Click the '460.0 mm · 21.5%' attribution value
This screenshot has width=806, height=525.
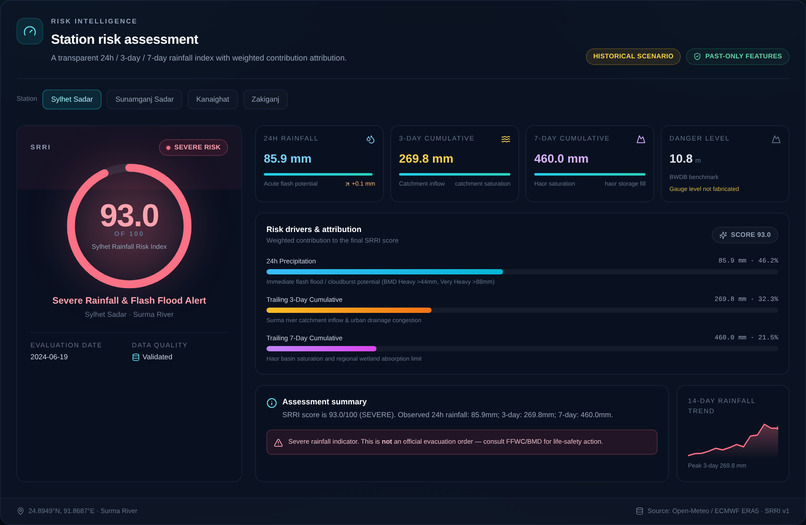point(746,338)
